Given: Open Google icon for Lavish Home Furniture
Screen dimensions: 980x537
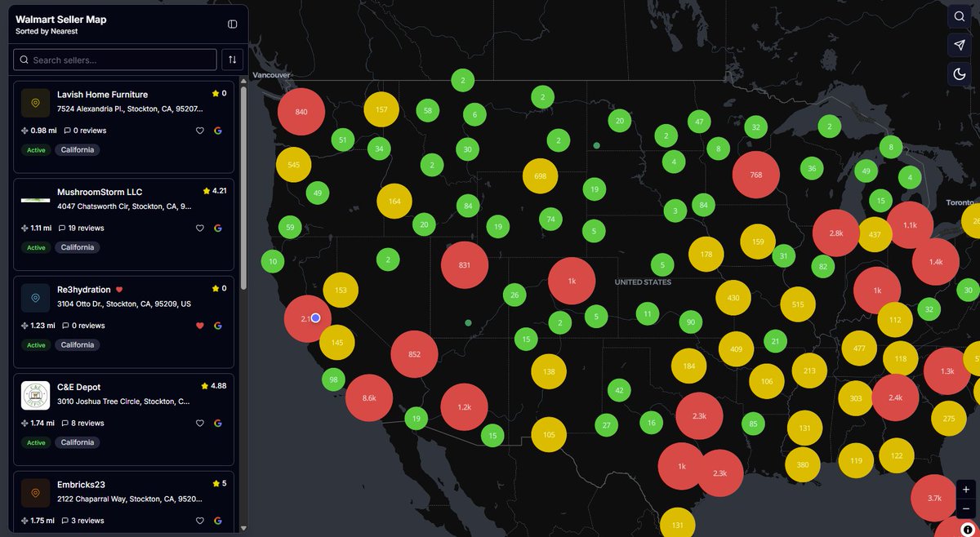Looking at the screenshot, I should coord(218,131).
